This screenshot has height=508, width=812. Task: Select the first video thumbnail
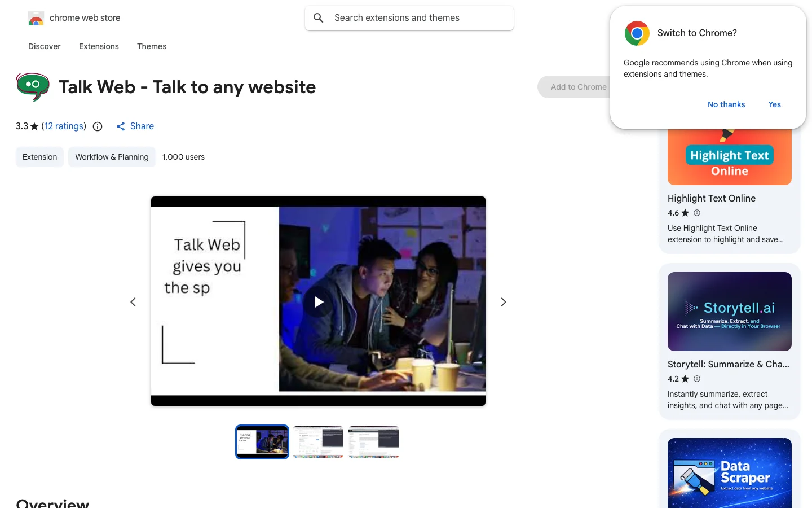pyautogui.click(x=262, y=442)
